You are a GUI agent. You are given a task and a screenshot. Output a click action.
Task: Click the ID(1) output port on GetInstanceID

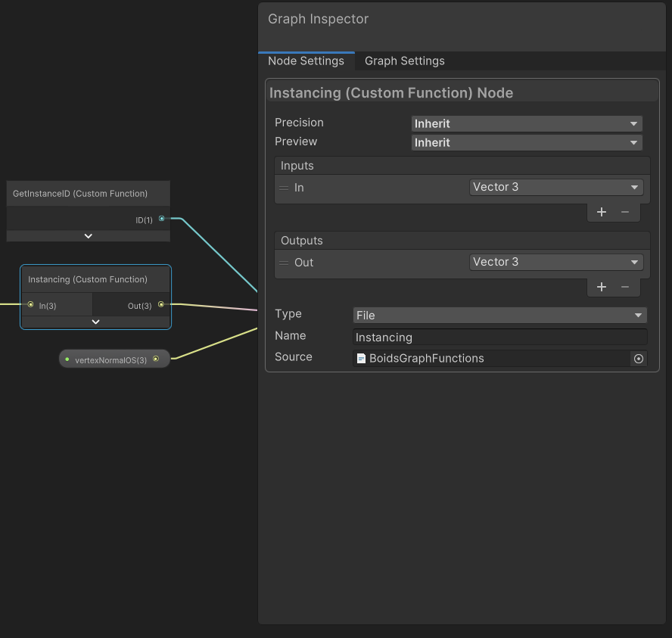[161, 219]
